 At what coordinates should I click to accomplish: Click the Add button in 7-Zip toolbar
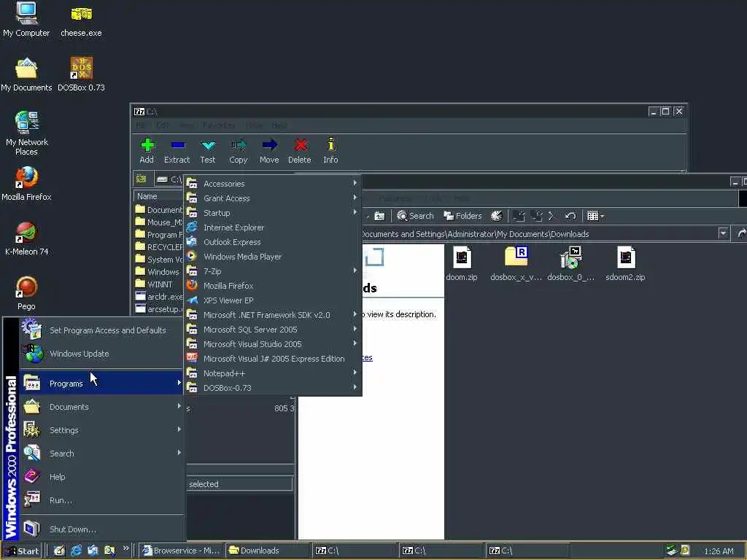pyautogui.click(x=147, y=150)
